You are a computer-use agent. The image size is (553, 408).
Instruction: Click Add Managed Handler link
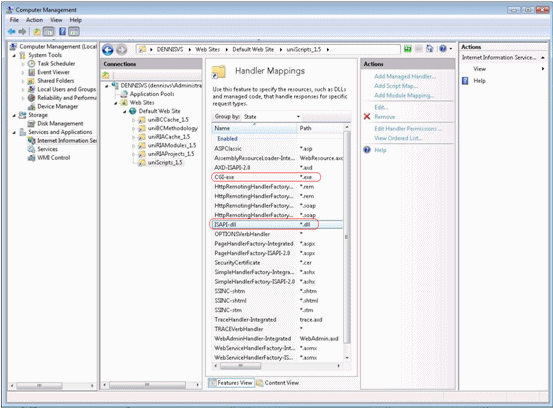405,76
